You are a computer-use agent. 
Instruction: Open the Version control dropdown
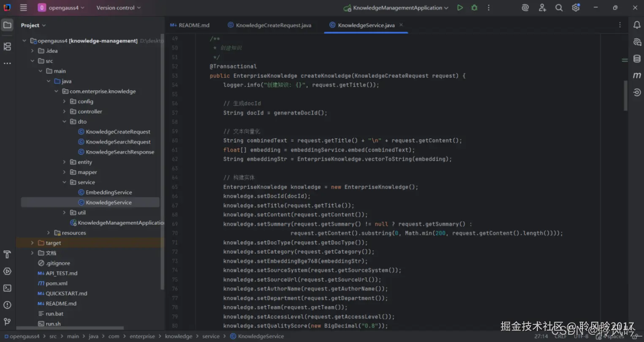[x=118, y=8]
